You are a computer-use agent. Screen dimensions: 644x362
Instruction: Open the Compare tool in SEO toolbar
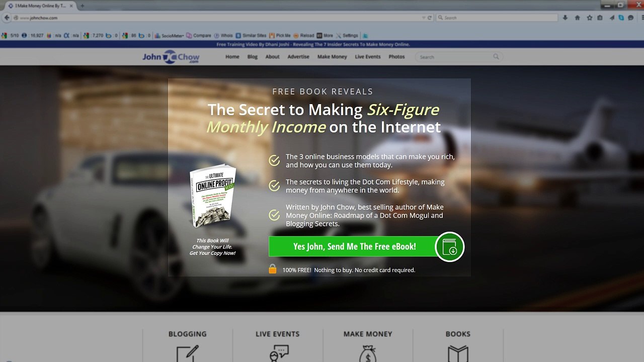[199, 36]
